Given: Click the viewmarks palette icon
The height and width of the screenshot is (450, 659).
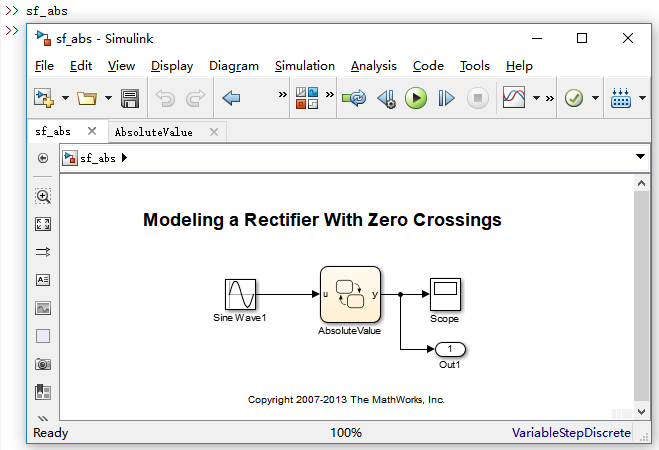Looking at the screenshot, I should pyautogui.click(x=43, y=392).
